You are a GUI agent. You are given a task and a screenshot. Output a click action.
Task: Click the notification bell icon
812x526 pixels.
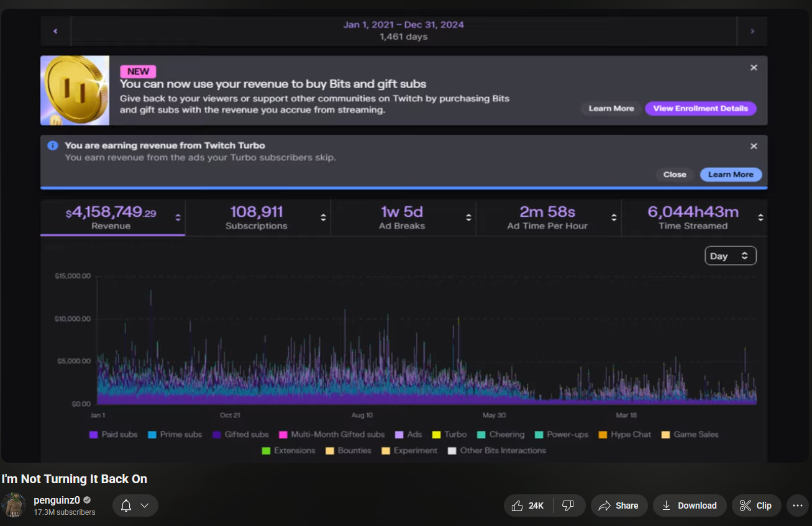point(126,506)
